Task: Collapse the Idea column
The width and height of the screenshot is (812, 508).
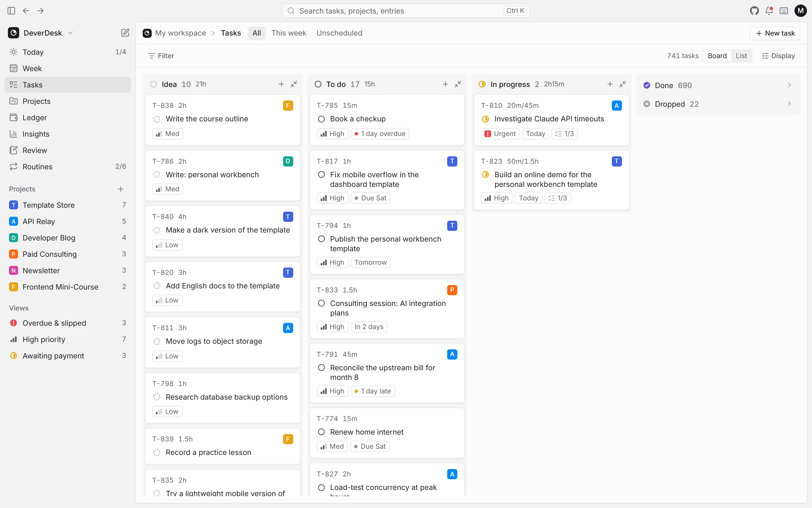Action: [294, 84]
